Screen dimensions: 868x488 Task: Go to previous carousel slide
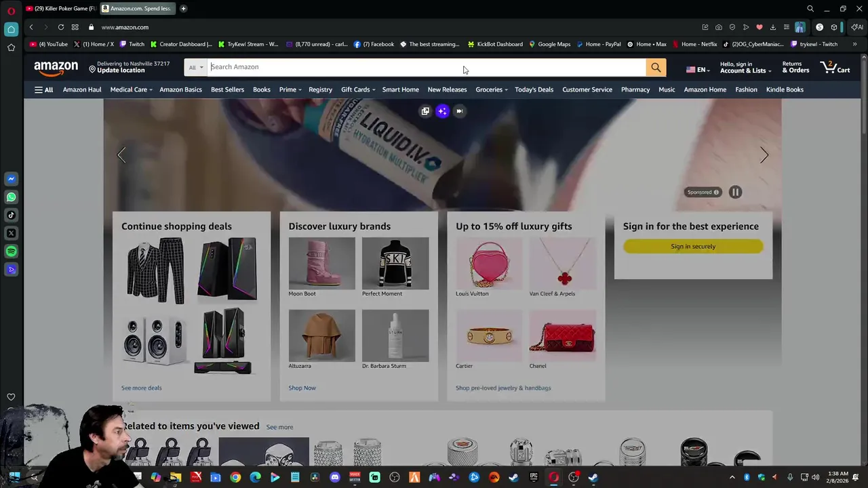click(121, 155)
